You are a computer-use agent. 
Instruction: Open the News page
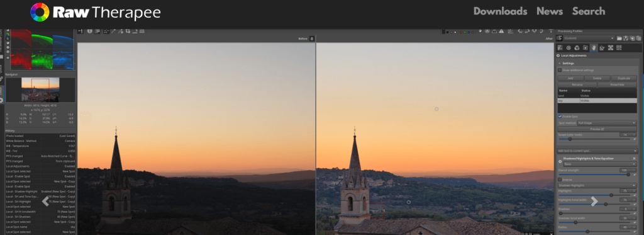(550, 11)
